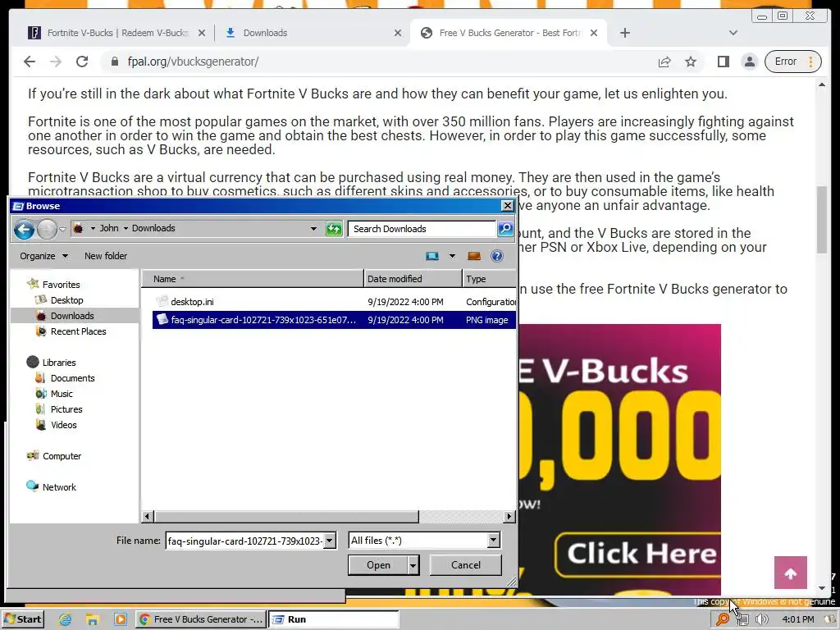Click the magnifier icon in system tray

click(722, 619)
